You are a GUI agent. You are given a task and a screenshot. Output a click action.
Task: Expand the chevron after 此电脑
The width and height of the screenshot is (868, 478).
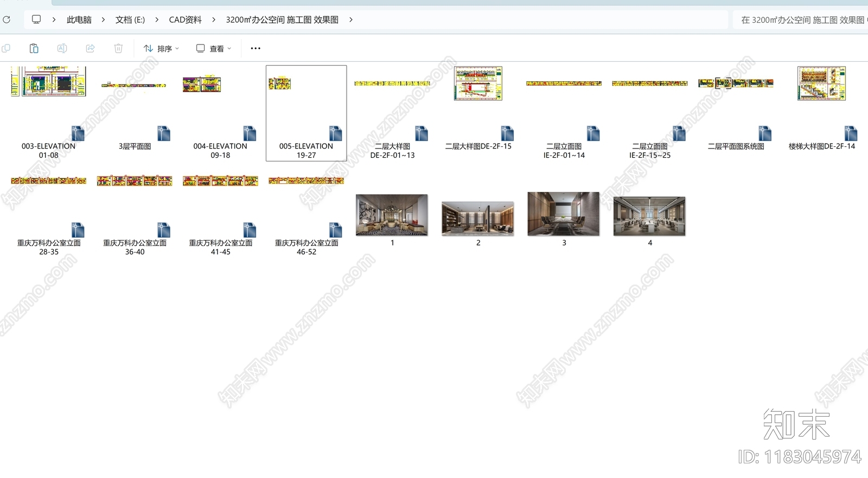tap(103, 20)
